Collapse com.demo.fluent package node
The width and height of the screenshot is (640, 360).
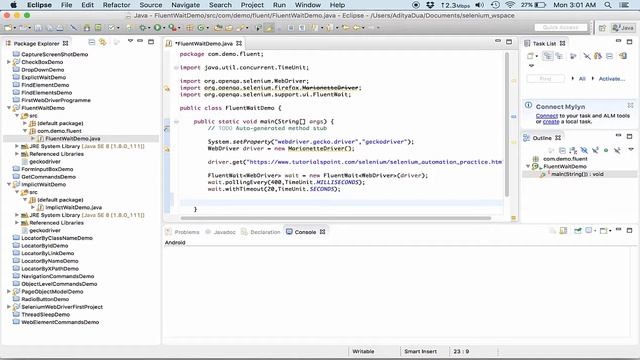25,131
